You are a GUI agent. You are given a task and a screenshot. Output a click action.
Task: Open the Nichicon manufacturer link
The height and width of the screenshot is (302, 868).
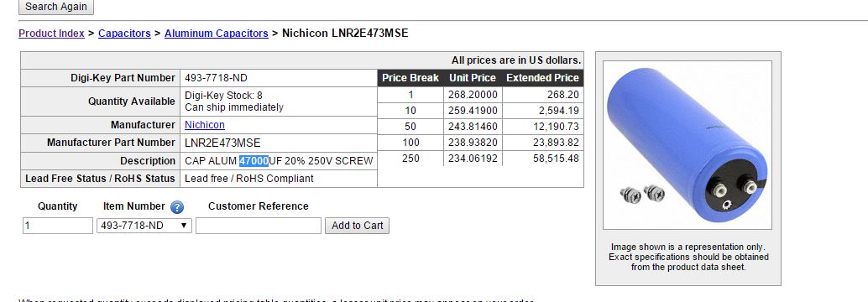click(x=205, y=125)
